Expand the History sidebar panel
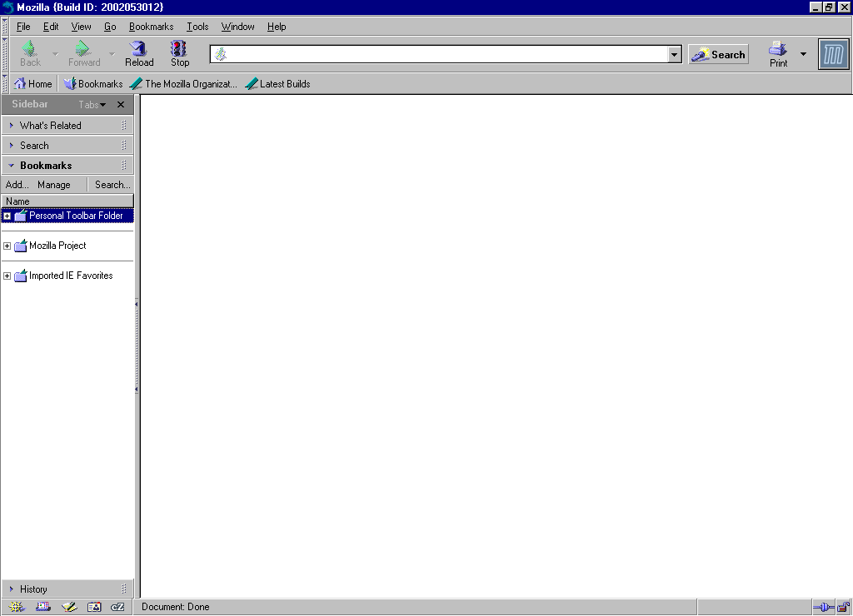This screenshot has width=853, height=616. [67, 589]
